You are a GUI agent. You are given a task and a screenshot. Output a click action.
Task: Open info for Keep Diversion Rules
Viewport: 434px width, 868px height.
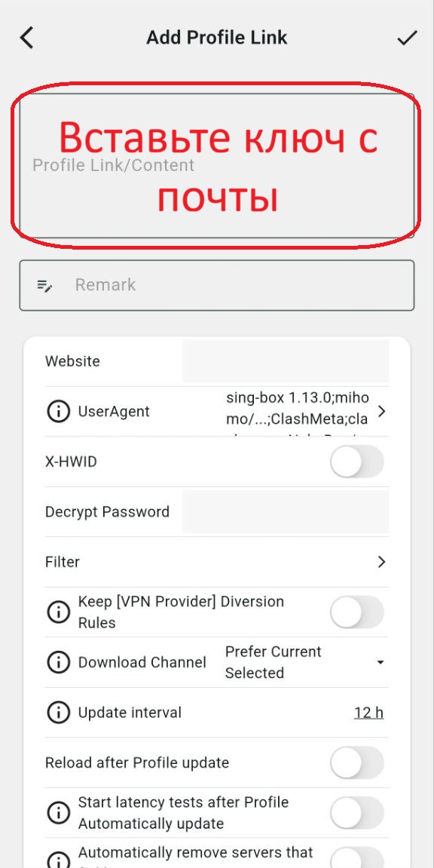[58, 612]
